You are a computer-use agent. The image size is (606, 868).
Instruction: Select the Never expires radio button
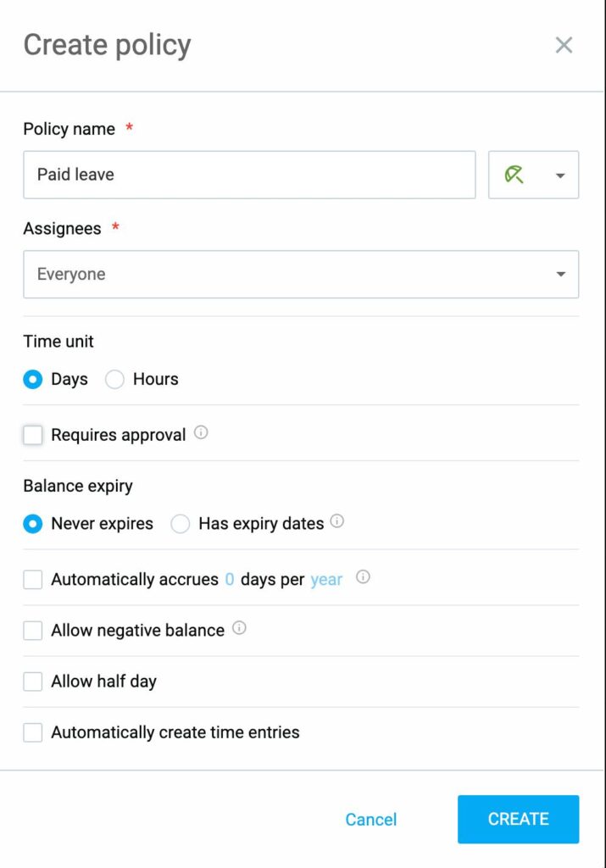33,524
